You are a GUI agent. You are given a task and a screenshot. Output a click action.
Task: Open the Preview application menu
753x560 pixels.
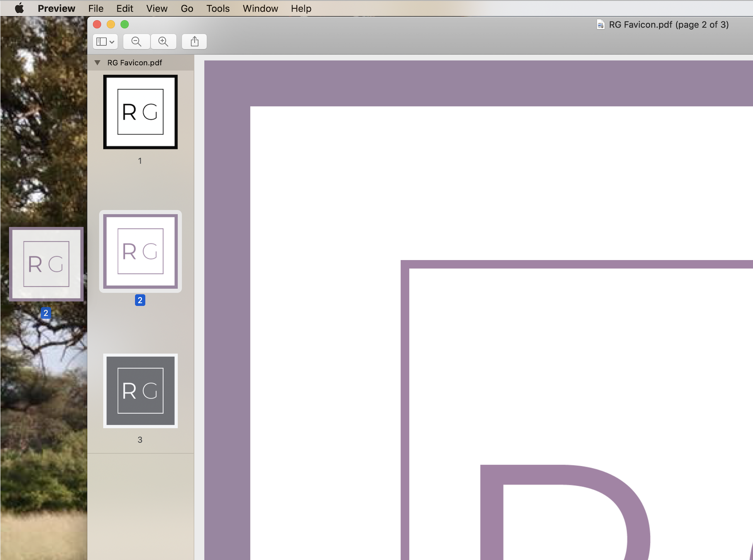click(56, 8)
